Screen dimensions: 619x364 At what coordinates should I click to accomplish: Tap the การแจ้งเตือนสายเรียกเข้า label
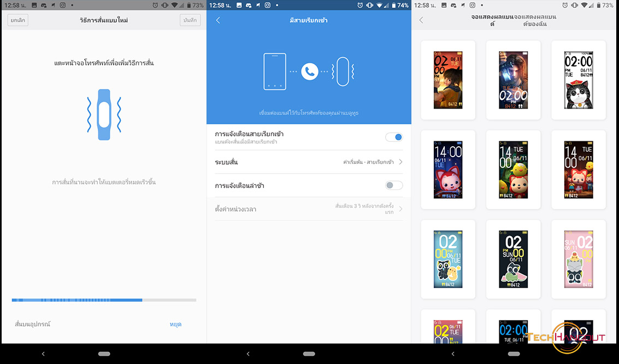click(x=249, y=134)
